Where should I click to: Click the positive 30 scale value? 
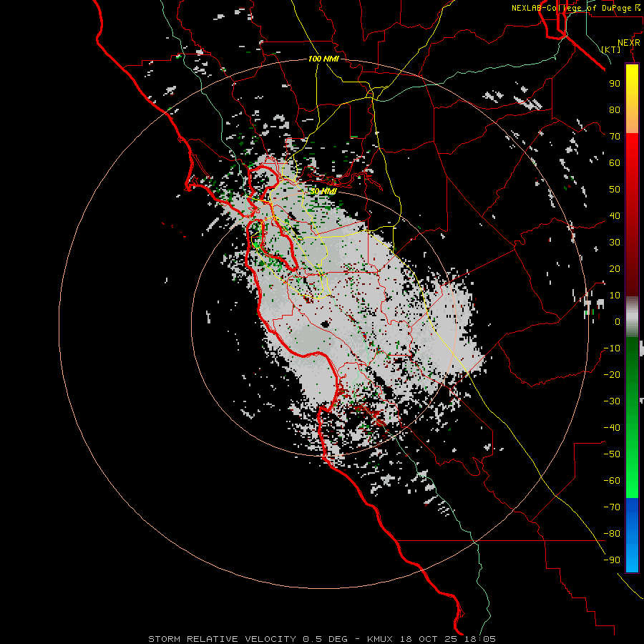(x=615, y=243)
